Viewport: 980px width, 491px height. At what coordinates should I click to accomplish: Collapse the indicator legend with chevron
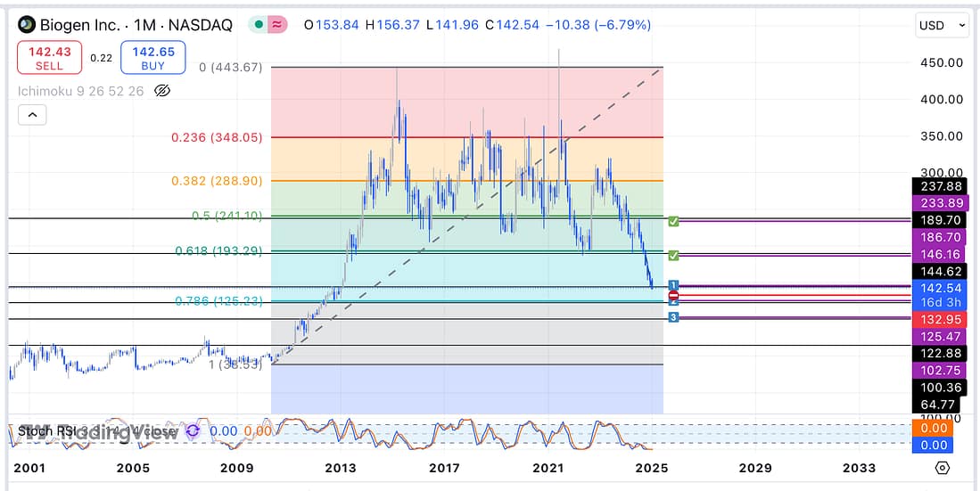pos(31,115)
